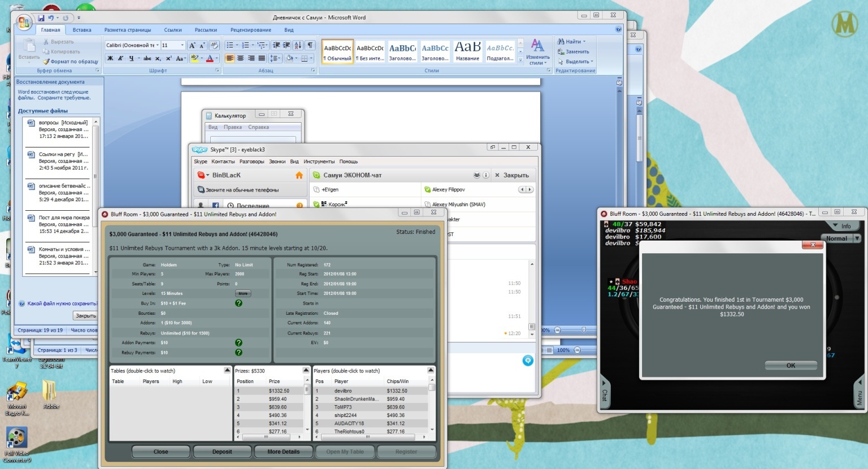Click the Shrink Font icon in Word
Image resolution: width=868 pixels, height=469 pixels.
[x=202, y=45]
